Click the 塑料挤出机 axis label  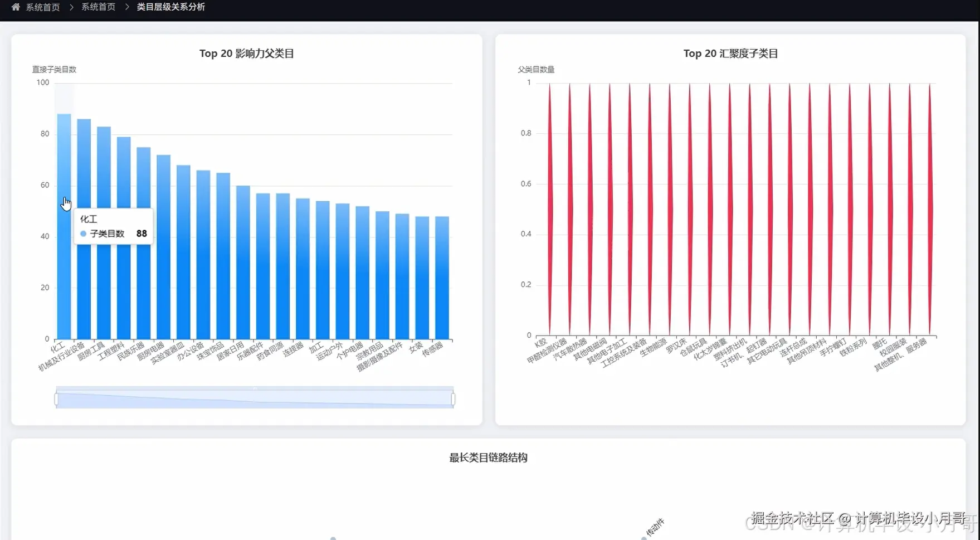tap(730, 349)
